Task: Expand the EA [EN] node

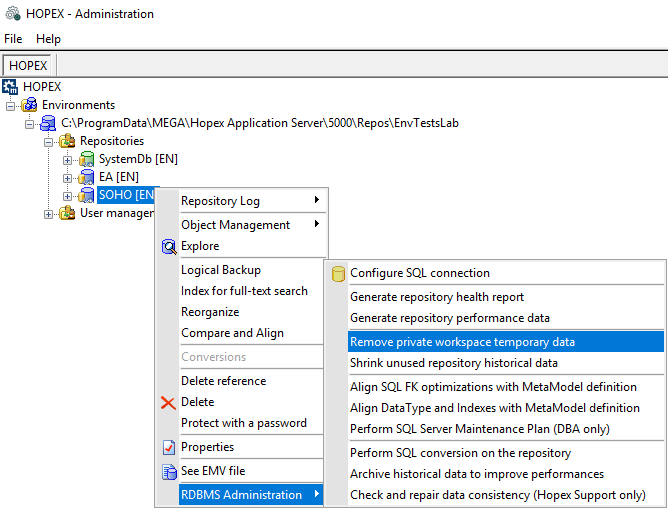Action: coord(67,179)
